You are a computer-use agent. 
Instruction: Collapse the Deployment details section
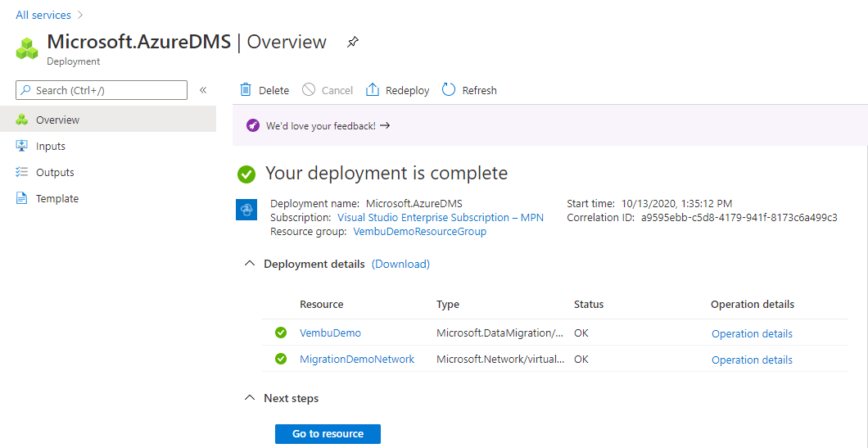[x=251, y=264]
